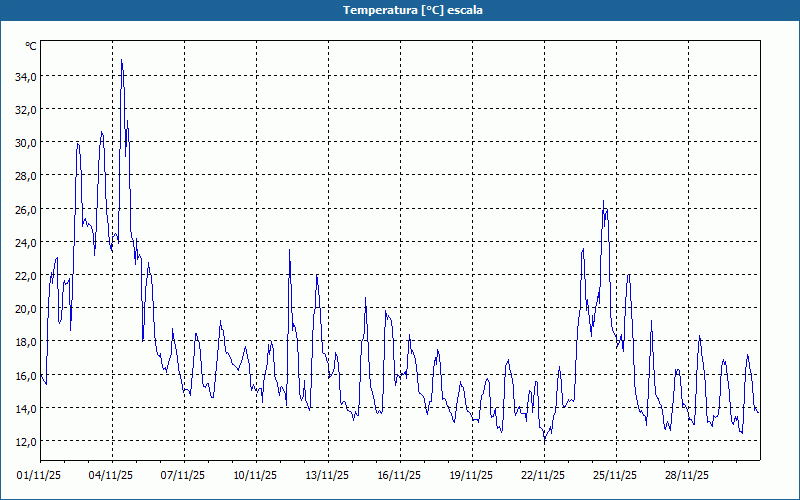Click the 16/11/25 date label

400,476
